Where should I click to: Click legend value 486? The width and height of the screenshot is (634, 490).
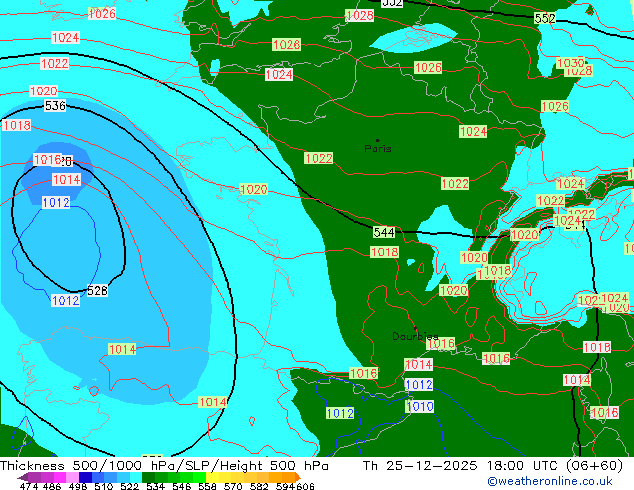point(52,486)
